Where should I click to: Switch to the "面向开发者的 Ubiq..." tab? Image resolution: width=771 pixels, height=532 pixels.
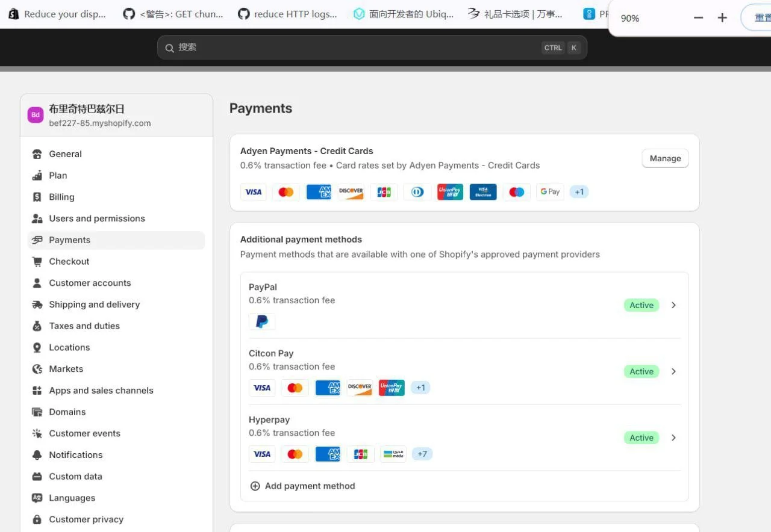point(404,14)
